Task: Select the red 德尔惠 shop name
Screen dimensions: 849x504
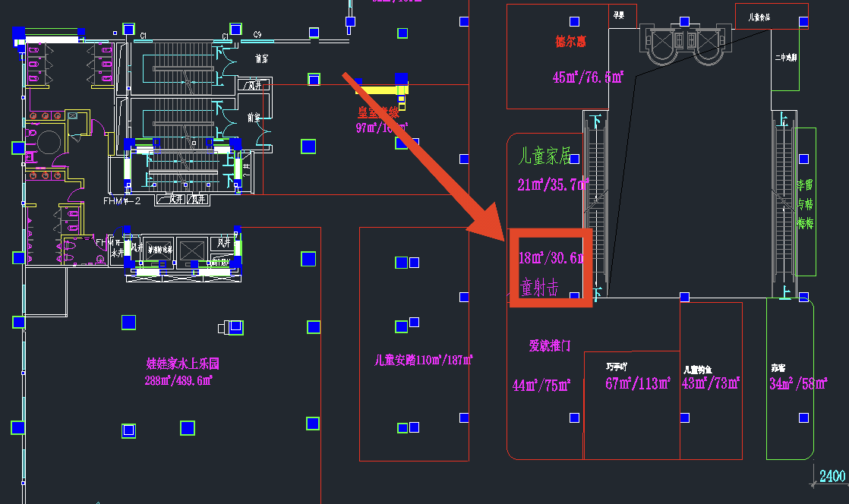Action: pyautogui.click(x=570, y=41)
